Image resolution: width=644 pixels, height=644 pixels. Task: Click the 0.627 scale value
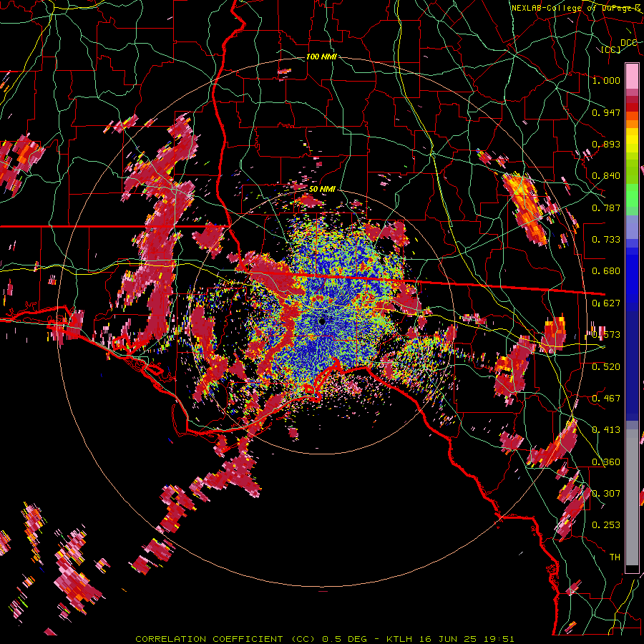coord(606,303)
